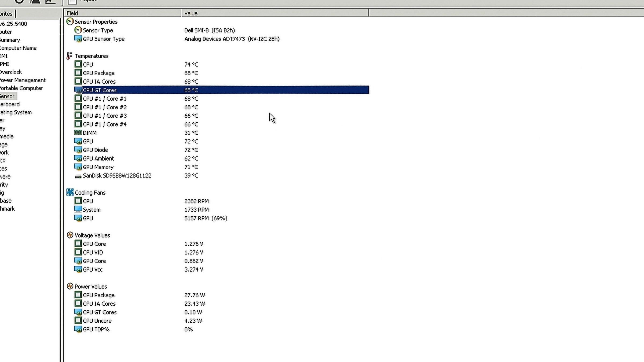Sort by the Value column header
644x362 pixels.
click(x=275, y=13)
